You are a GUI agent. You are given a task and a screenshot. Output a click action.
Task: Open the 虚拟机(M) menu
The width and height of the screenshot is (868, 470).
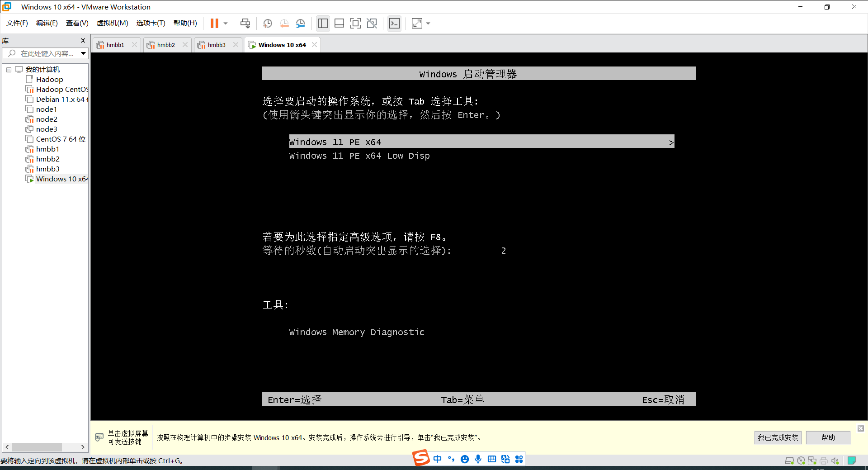coord(113,23)
